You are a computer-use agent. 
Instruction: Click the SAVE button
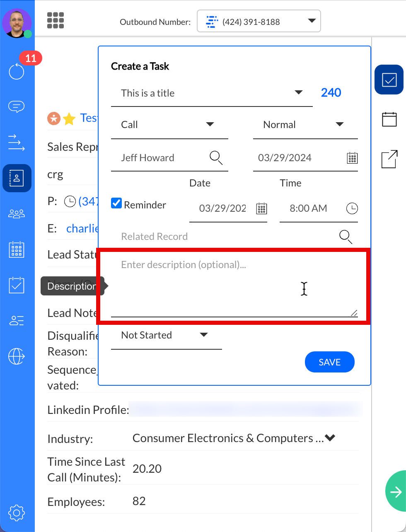[329, 362]
